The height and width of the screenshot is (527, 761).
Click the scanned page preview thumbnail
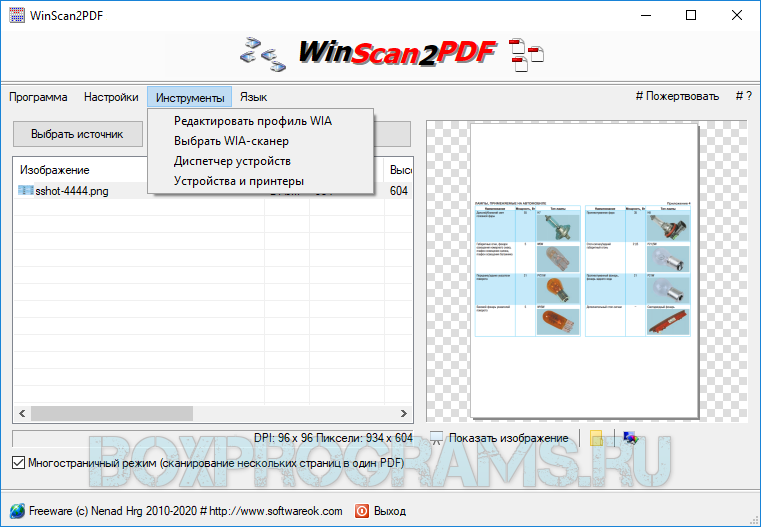(584, 271)
